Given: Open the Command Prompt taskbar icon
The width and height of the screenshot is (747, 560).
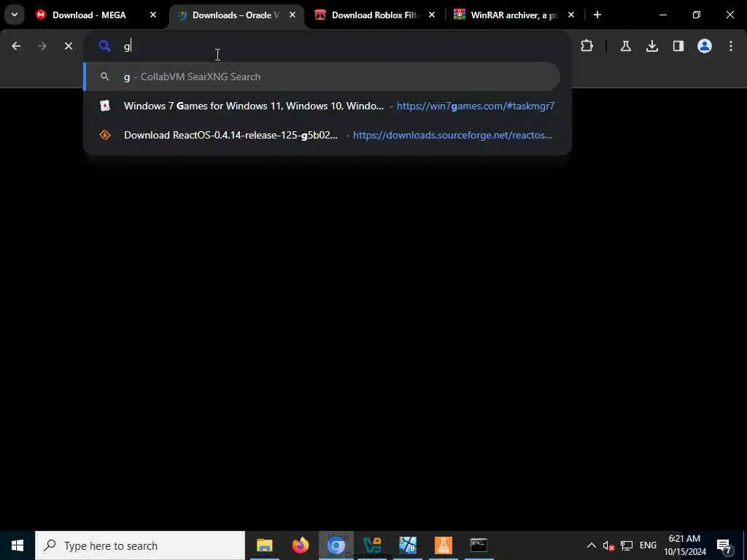Looking at the screenshot, I should 479,545.
